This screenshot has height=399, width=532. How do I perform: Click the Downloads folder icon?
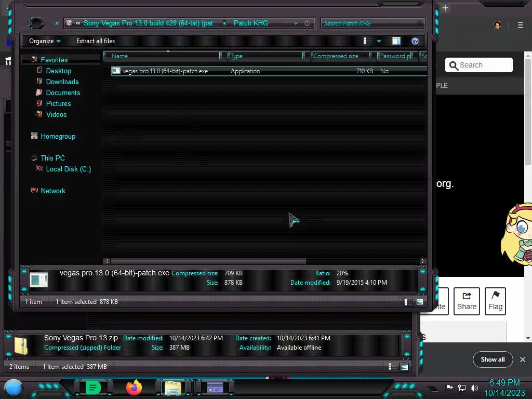click(39, 81)
